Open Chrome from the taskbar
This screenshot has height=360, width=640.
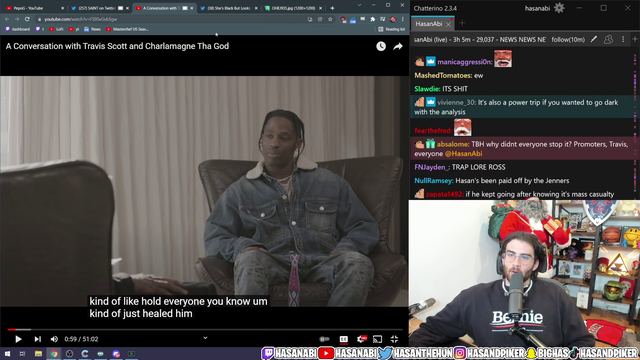(x=54, y=354)
